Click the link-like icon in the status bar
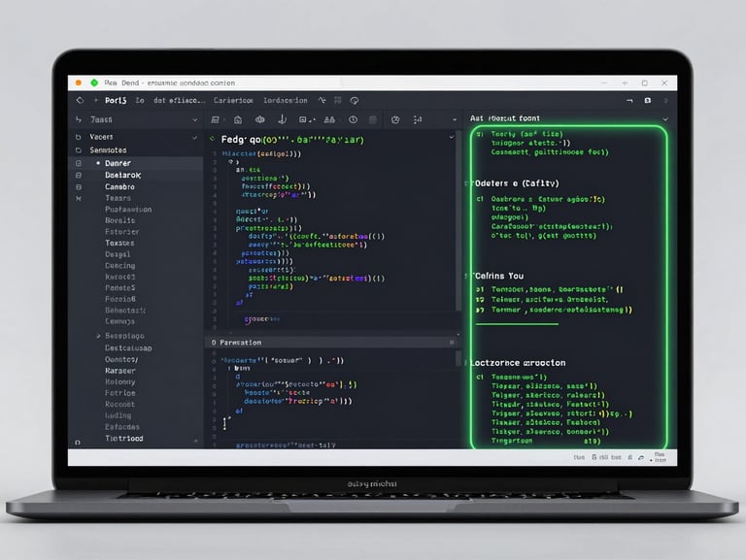Image resolution: width=746 pixels, height=560 pixels. (x=641, y=457)
